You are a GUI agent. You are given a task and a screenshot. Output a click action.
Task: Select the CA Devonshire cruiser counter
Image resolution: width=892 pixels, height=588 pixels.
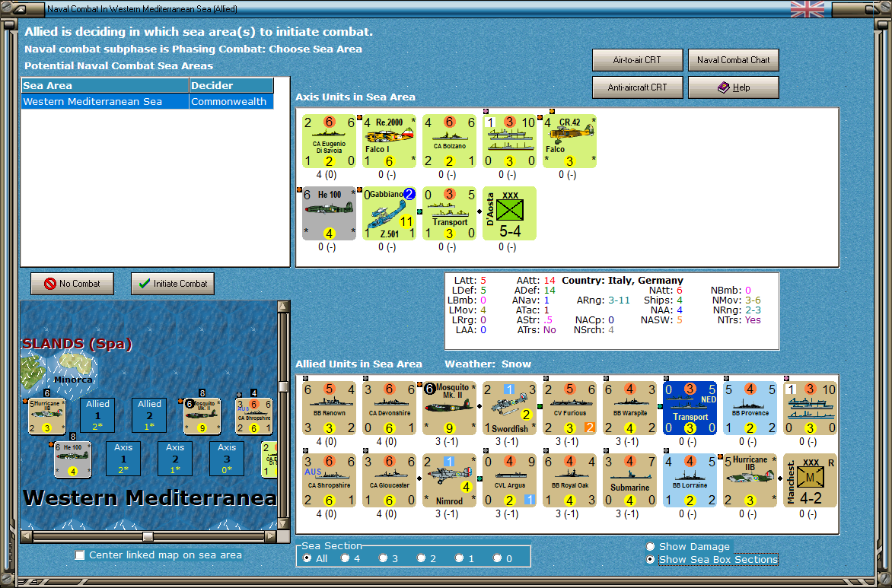point(389,408)
